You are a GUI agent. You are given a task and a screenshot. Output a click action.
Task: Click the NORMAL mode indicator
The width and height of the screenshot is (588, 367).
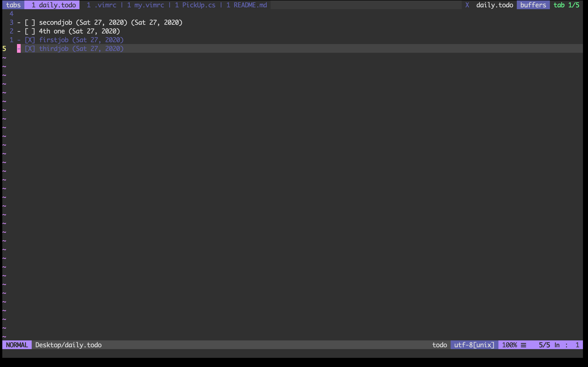point(17,345)
